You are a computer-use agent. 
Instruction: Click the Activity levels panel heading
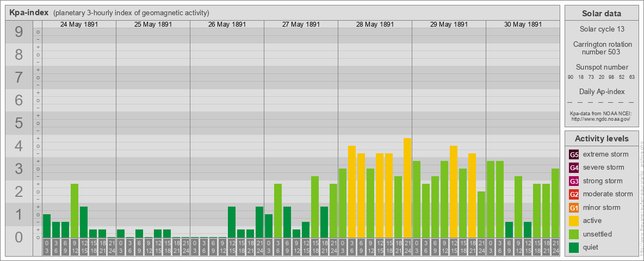point(601,139)
